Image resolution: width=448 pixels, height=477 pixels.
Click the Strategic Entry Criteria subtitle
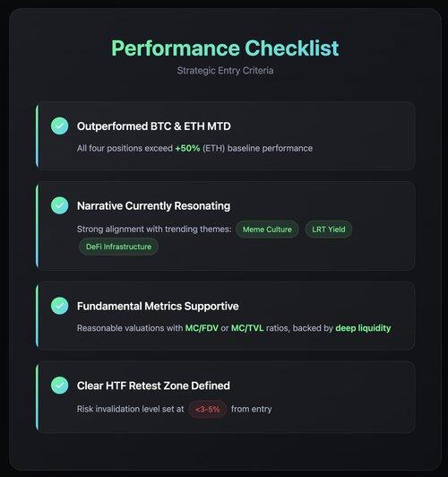(225, 71)
